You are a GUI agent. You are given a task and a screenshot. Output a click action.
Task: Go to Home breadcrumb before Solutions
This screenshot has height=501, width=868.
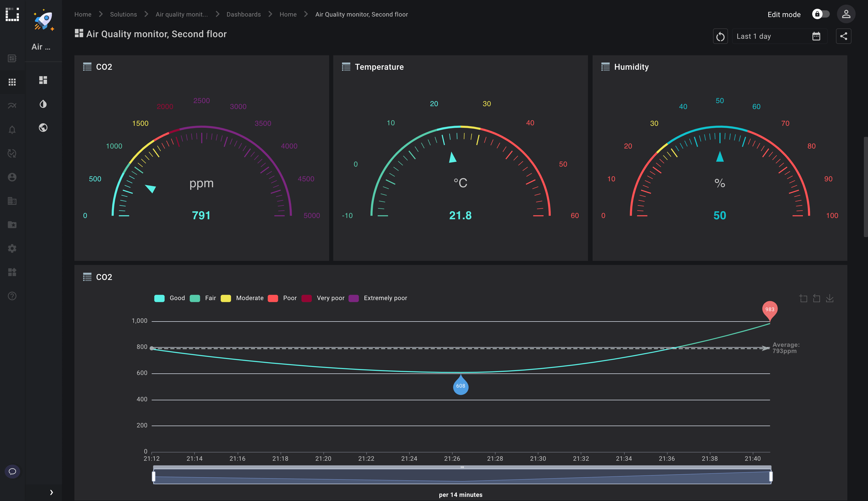pyautogui.click(x=83, y=14)
